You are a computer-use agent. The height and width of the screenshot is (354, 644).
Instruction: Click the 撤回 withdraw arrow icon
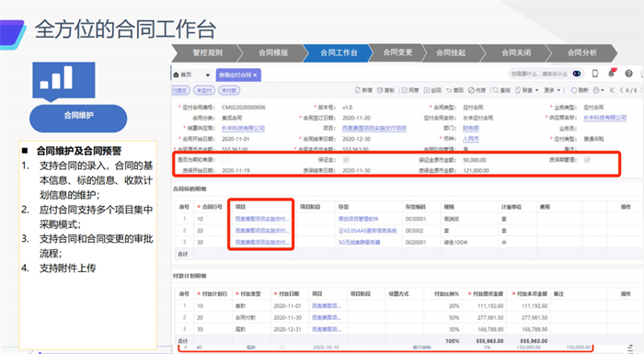[449, 90]
